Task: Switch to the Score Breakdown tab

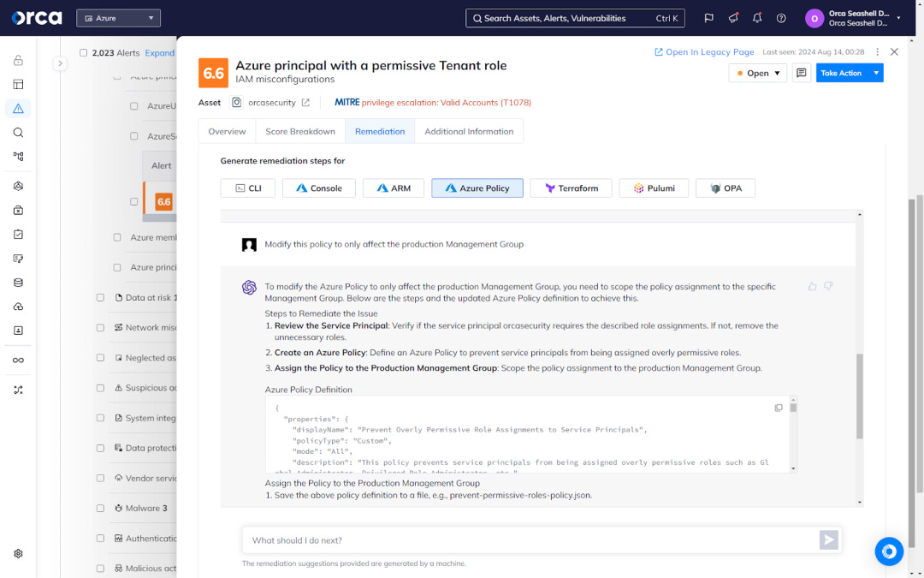Action: pos(300,132)
